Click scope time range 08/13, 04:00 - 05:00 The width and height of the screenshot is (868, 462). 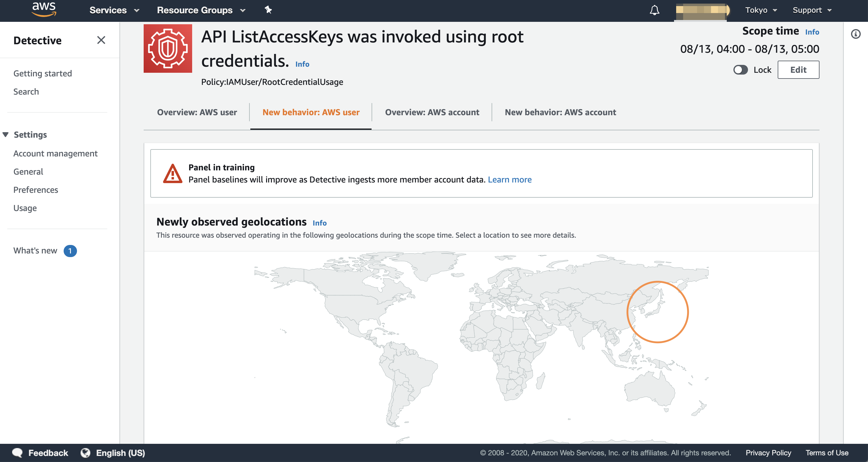(x=749, y=49)
